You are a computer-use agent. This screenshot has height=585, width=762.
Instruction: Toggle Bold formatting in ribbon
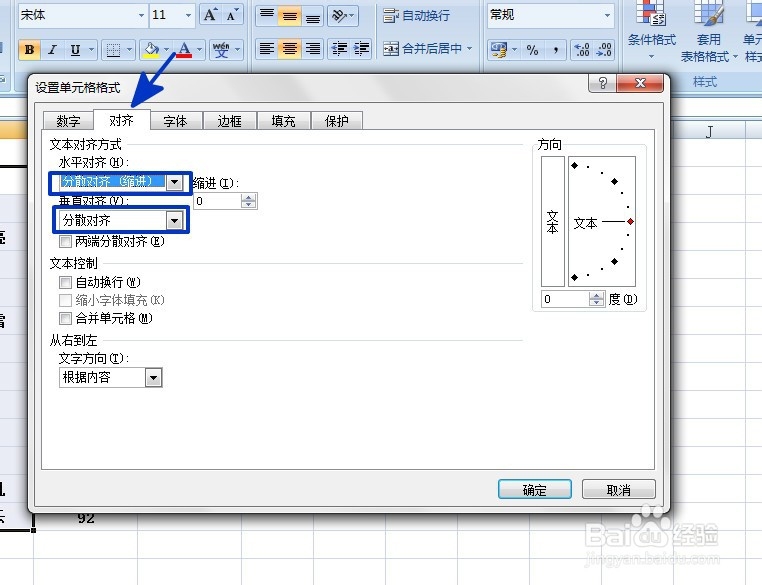(x=29, y=50)
